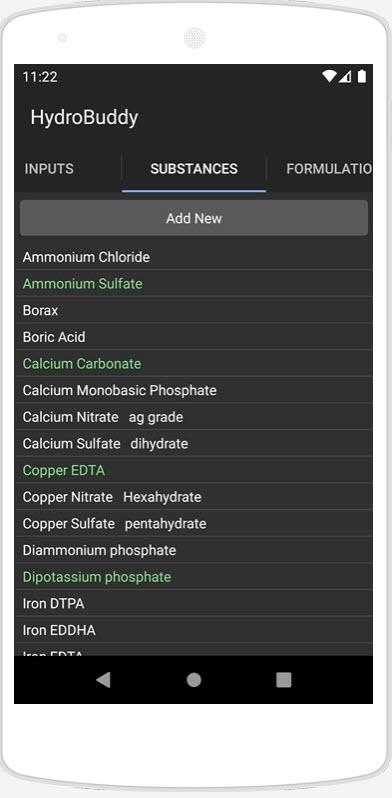Tap the cellular signal icon

tap(345, 76)
